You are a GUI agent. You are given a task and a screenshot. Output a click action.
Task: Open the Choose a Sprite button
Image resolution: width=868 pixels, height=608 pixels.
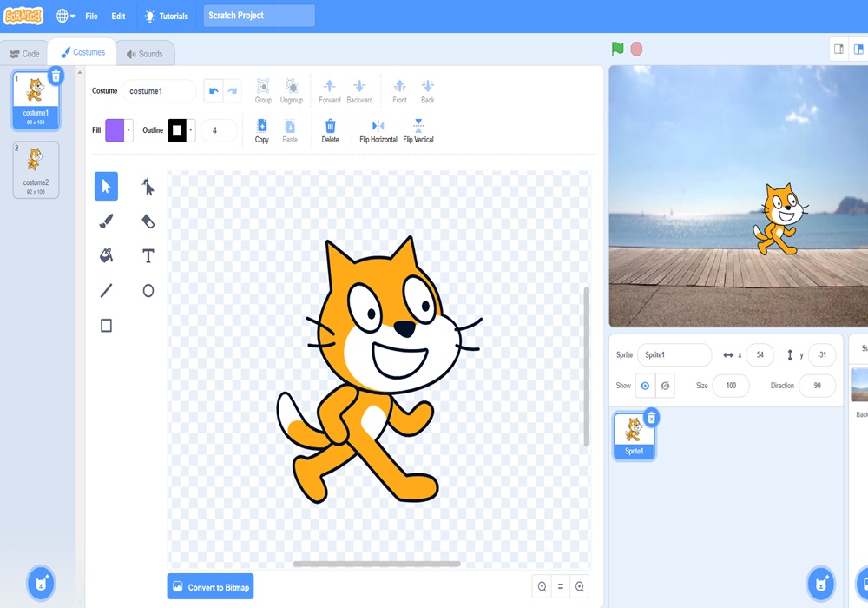[x=821, y=583]
